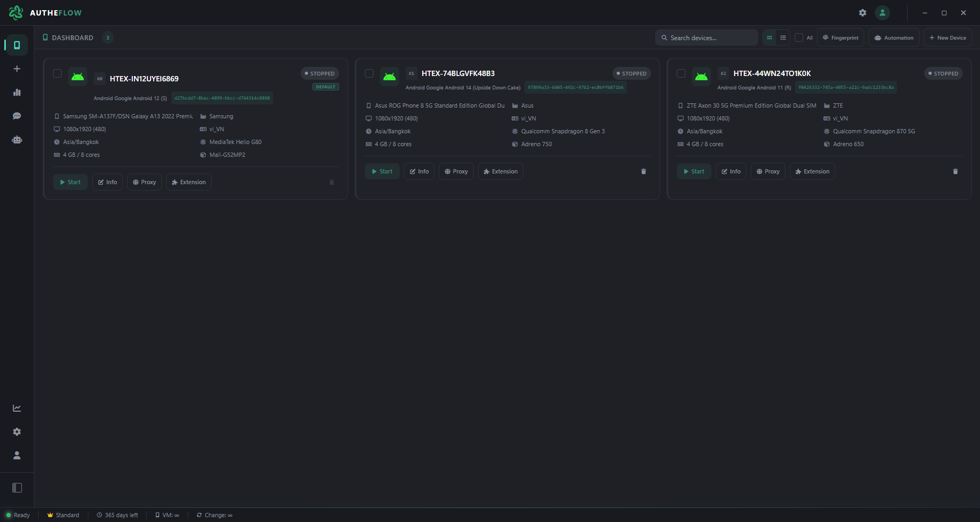
Task: Click the Android icon of HTEX-44WN24TO1K0K
Action: pyautogui.click(x=701, y=77)
